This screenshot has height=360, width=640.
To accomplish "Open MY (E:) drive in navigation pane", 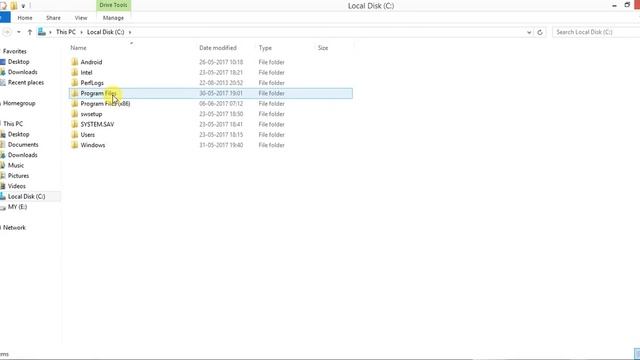I will pyautogui.click(x=17, y=207).
